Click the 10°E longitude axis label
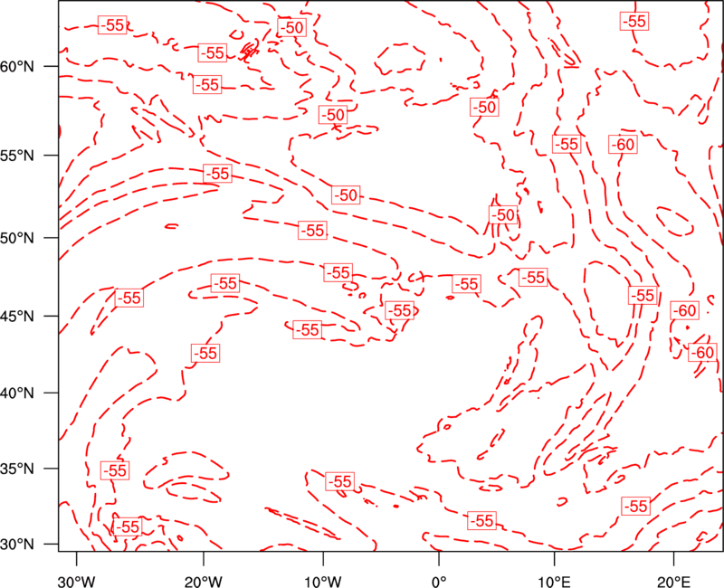This screenshot has width=724, height=588. pos(554,582)
